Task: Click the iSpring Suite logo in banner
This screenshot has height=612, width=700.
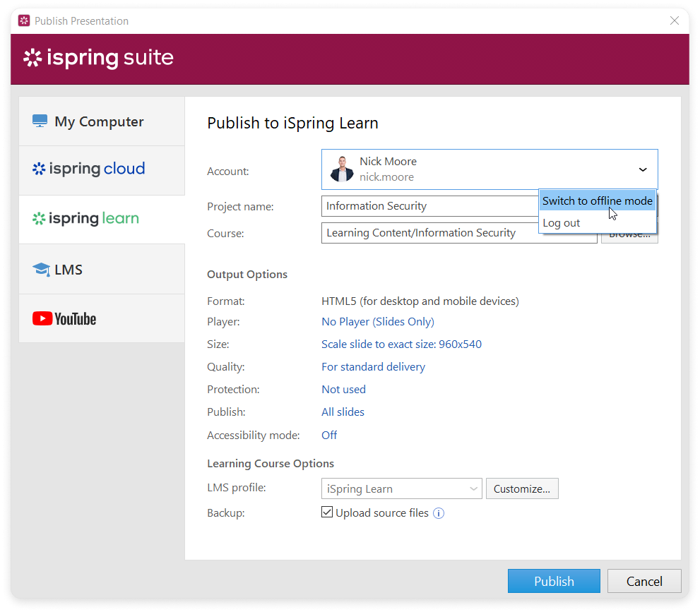Action: point(98,58)
